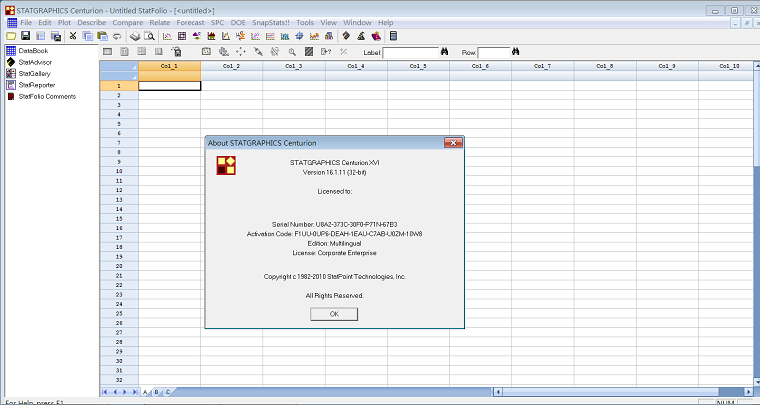Click the open StatFolio folder icon
Image resolution: width=760 pixels, height=405 pixels.
click(x=11, y=36)
